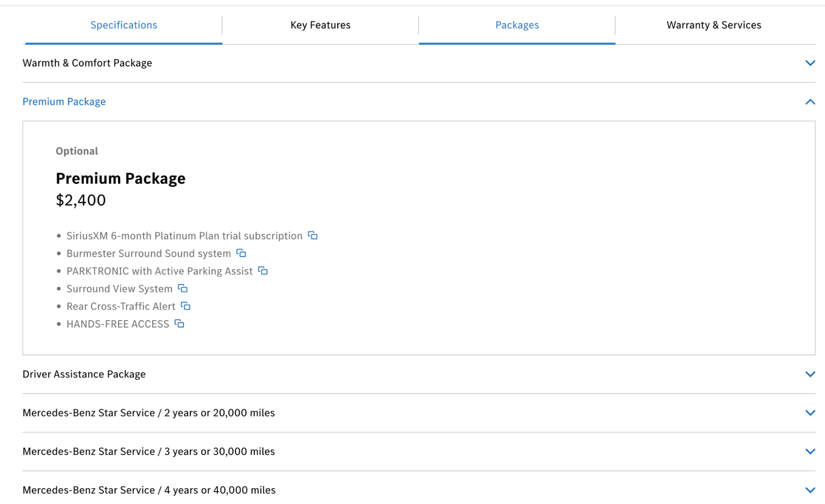The height and width of the screenshot is (504, 825).
Task: Expand Warmth & Comfort Package chevron
Action: click(810, 63)
